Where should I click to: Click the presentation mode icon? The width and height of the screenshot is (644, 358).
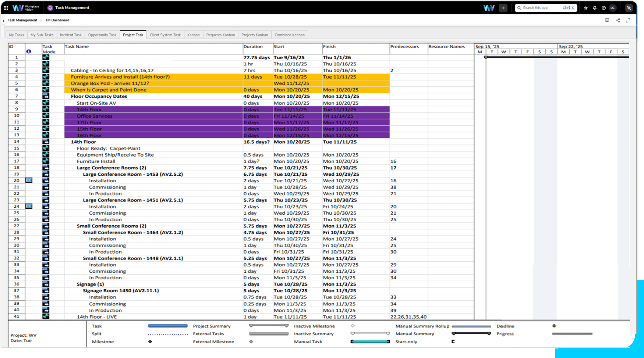point(607,20)
